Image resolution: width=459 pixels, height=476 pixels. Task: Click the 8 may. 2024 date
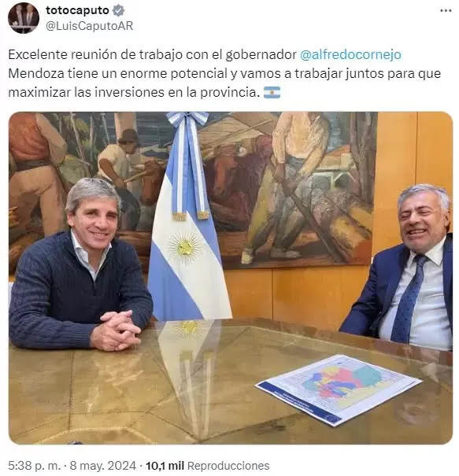point(102,465)
